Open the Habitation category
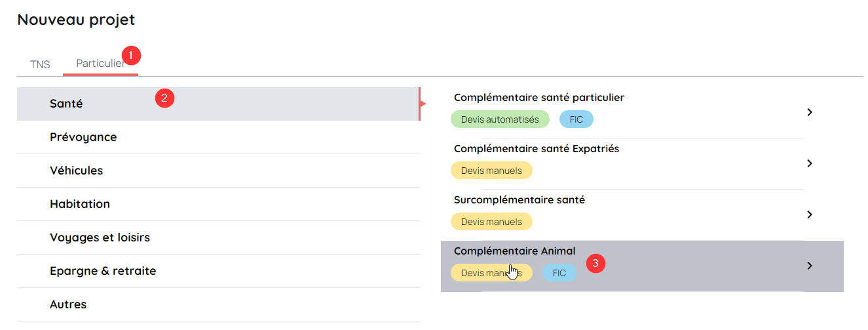Screen dimensions: 868x330 tap(80, 204)
